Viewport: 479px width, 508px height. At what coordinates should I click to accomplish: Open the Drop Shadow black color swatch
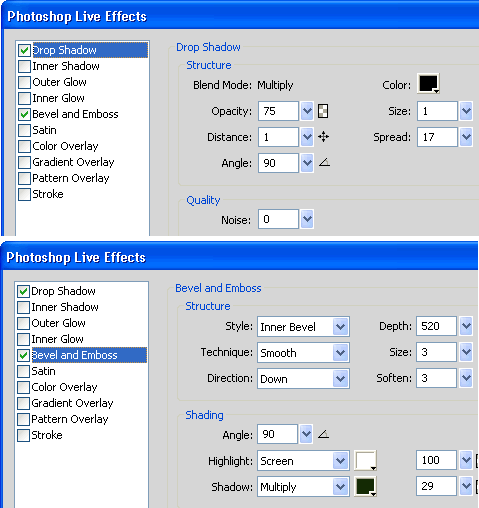pyautogui.click(x=428, y=84)
